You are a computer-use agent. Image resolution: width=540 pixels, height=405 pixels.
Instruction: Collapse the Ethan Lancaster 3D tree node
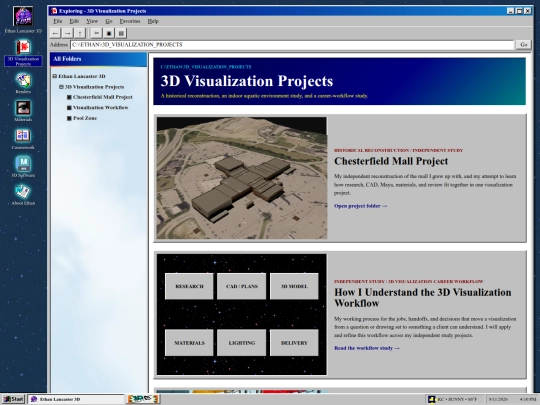(54, 76)
